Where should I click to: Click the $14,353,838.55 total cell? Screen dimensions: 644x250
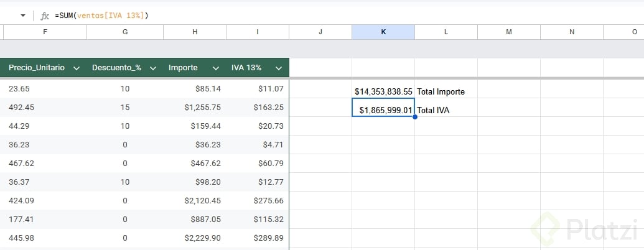[383, 91]
